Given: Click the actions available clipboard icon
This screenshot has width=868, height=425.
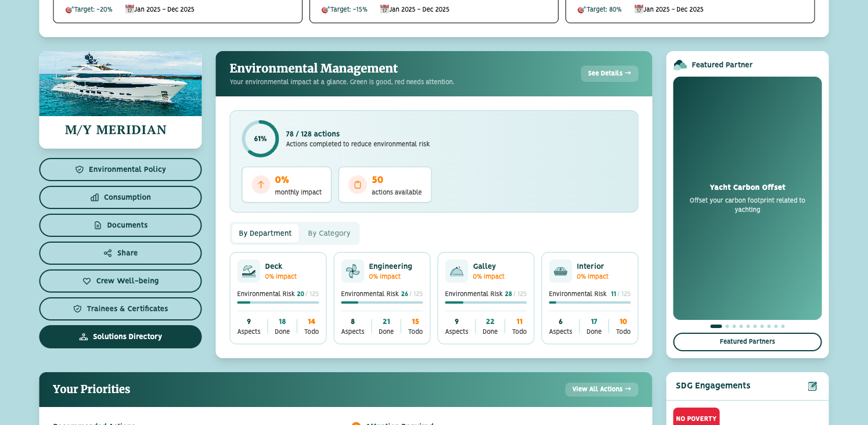Looking at the screenshot, I should coord(358,185).
